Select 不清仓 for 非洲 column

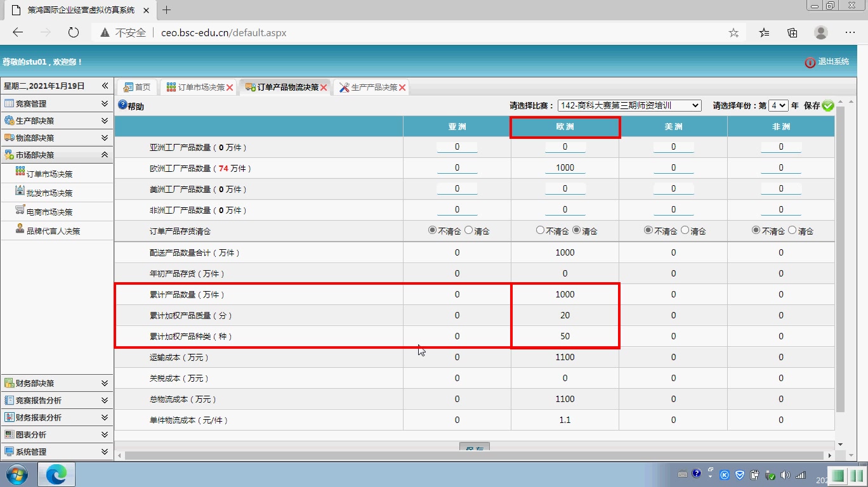(756, 231)
